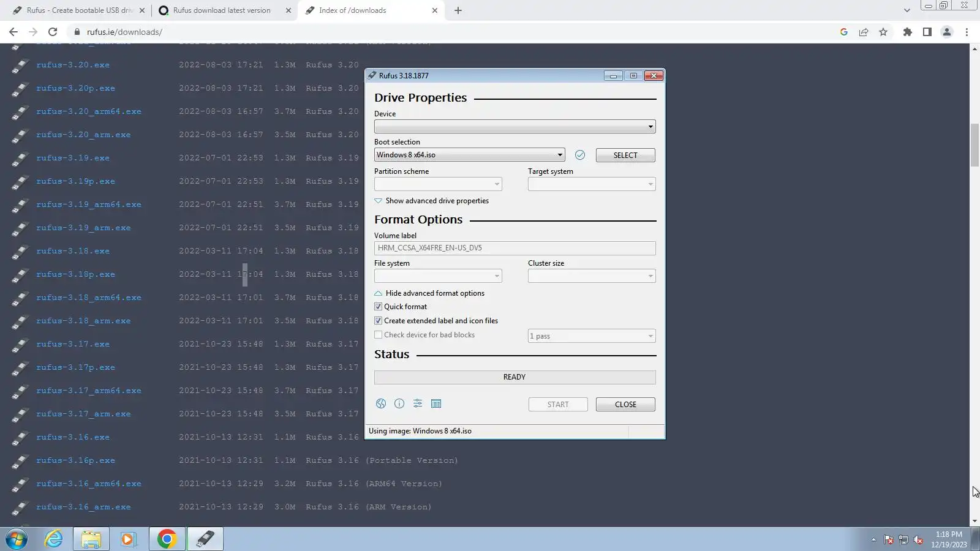980x551 pixels.
Task: Click network tray icon
Action: 903,540
